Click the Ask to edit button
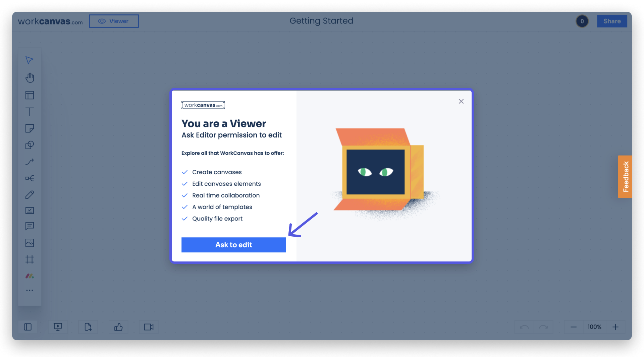Image resolution: width=644 pixels, height=357 pixels. coord(234,245)
